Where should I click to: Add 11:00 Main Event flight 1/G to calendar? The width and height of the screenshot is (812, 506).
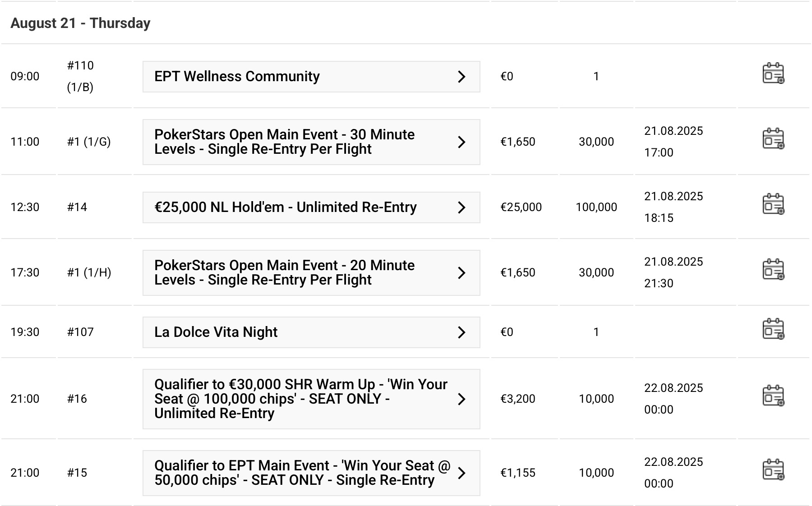click(x=773, y=138)
